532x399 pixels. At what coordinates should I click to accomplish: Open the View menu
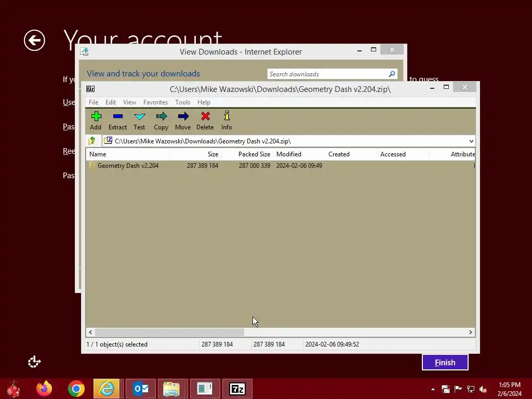click(129, 102)
